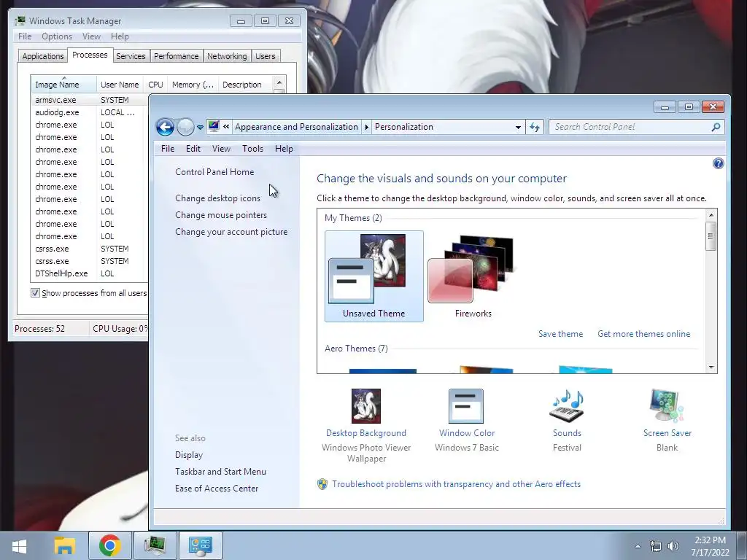Click Troubleshoot problems with transparency link
Screen dimensions: 747x560
457,484
